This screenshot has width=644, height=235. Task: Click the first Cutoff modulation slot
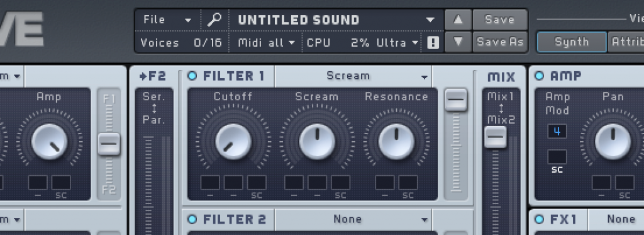pyautogui.click(x=210, y=183)
